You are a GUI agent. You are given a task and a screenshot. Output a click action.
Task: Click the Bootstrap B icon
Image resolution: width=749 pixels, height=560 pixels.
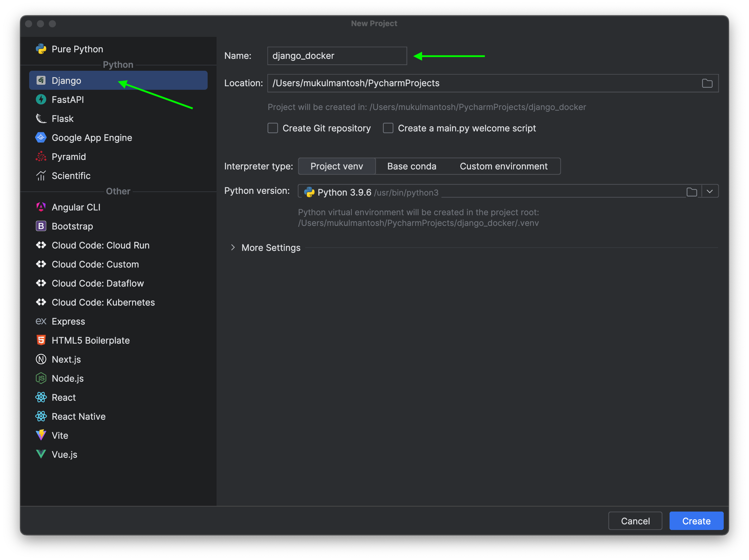pos(41,226)
